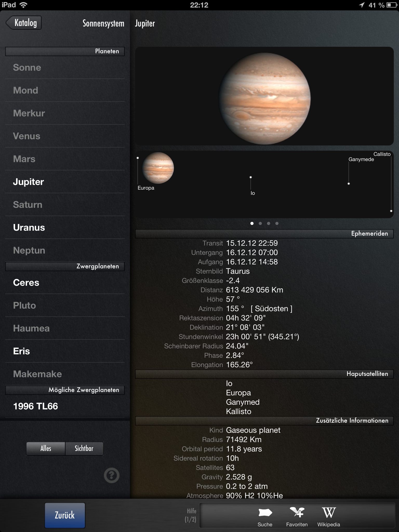Image resolution: width=399 pixels, height=532 pixels.
Task: Open 1996 TL66 possible dwarf planet
Action: [35, 406]
